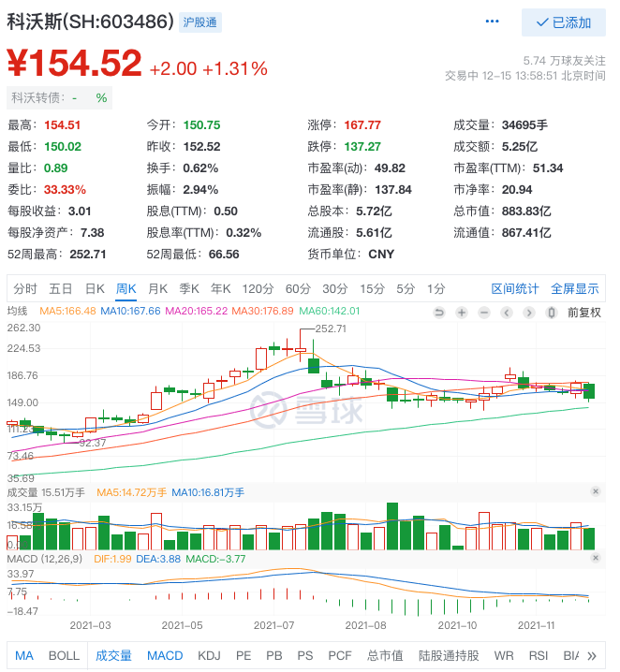Viewport: 620px width, 672px height.
Task: Toggle the WR indicator
Action: pos(503,655)
